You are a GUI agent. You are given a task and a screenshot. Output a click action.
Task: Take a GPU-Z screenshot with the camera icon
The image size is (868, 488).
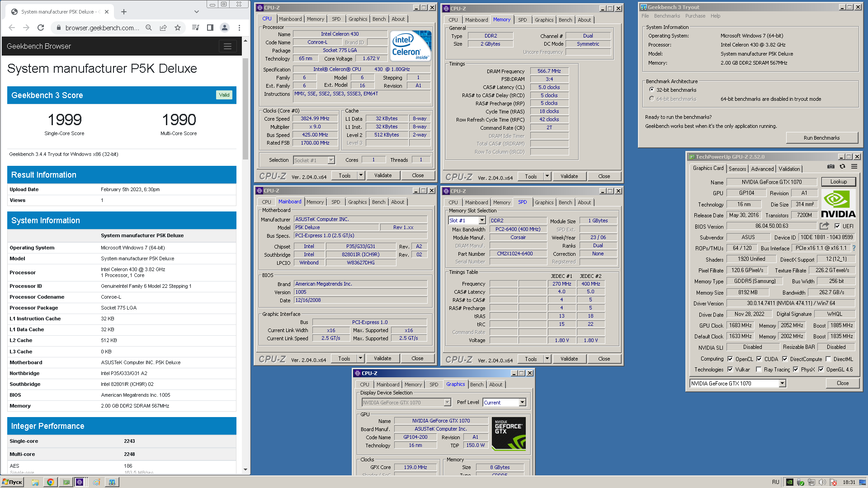point(831,167)
